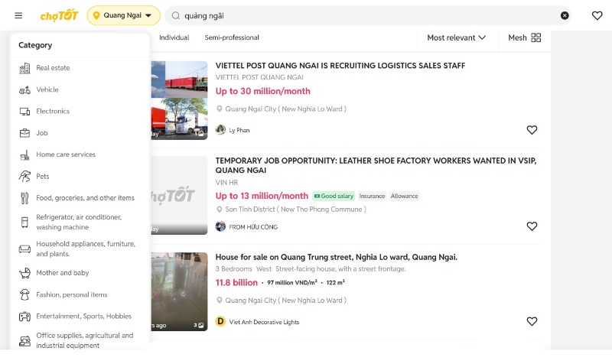The image size is (612, 364).
Task: Open seller Viet Anh Decorative Lights
Action: click(x=264, y=322)
